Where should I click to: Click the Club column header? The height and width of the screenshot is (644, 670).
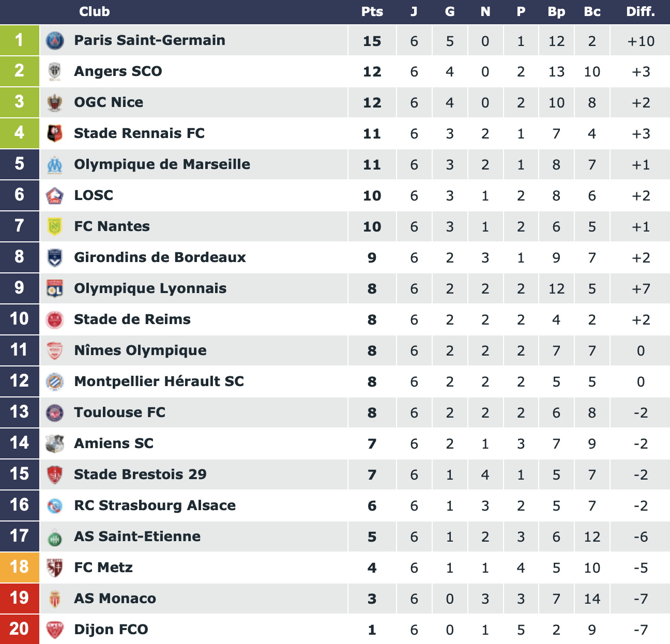[95, 11]
